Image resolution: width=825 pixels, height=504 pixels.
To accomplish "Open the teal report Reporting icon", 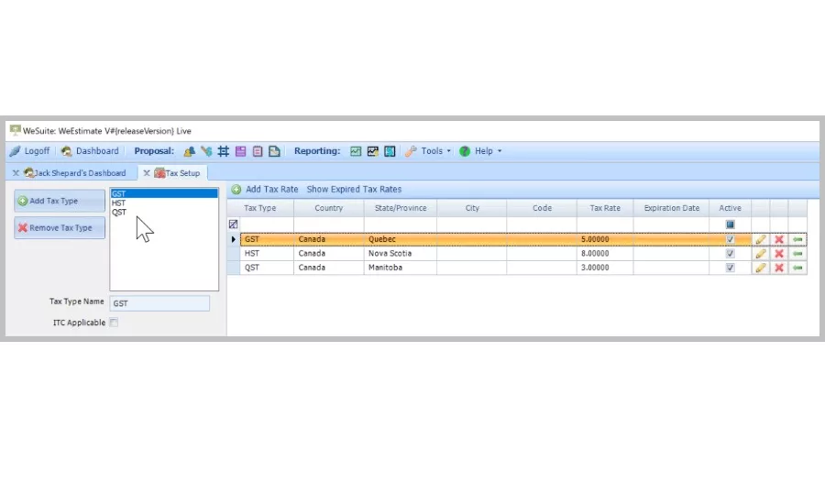I will pyautogui.click(x=390, y=151).
